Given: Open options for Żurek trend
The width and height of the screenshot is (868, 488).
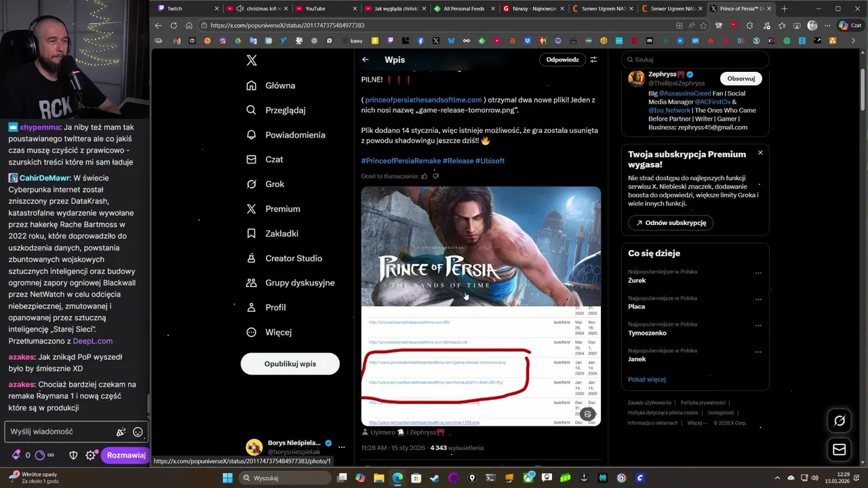Looking at the screenshot, I should (758, 273).
